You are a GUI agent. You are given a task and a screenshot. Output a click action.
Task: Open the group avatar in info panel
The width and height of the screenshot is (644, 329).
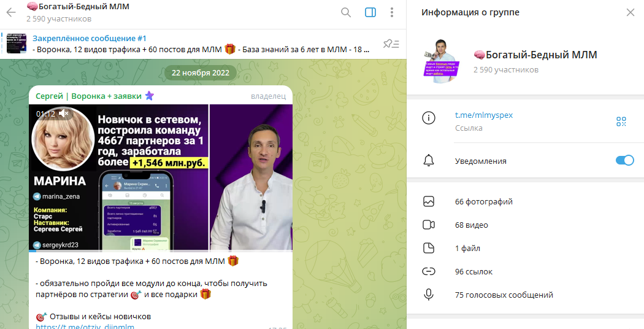(441, 61)
